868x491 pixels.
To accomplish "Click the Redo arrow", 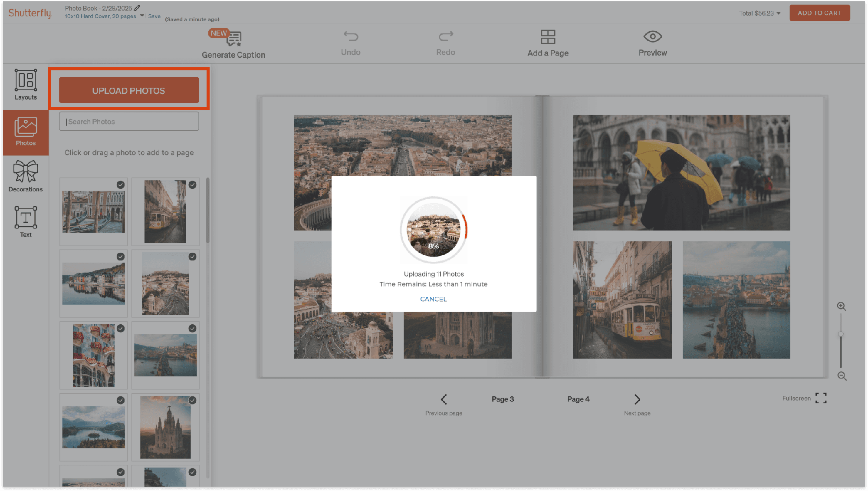I will coord(446,36).
